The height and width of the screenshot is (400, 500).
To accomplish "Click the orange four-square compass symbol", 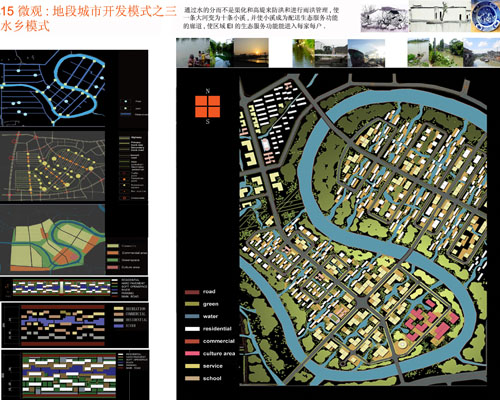I will tap(208, 106).
